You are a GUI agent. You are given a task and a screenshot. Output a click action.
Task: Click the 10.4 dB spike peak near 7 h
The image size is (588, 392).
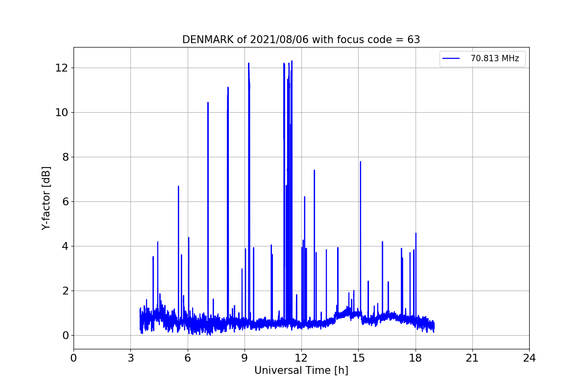point(208,103)
